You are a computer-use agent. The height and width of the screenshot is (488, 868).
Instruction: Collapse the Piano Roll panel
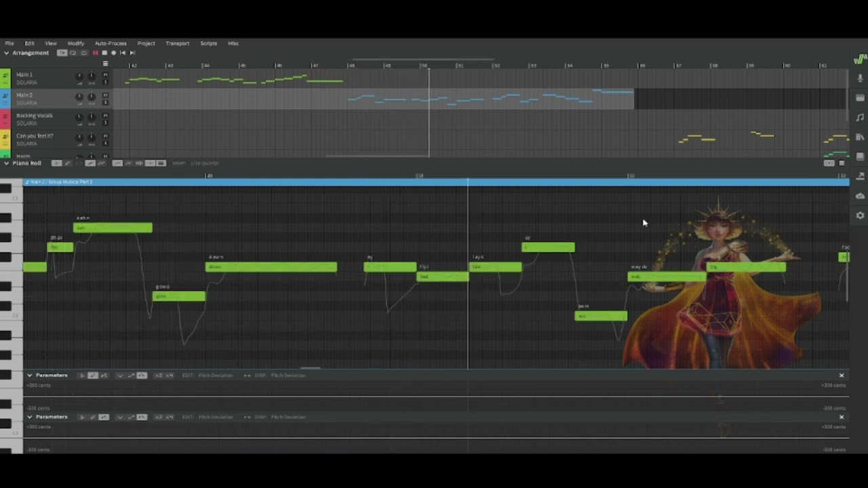pos(6,163)
